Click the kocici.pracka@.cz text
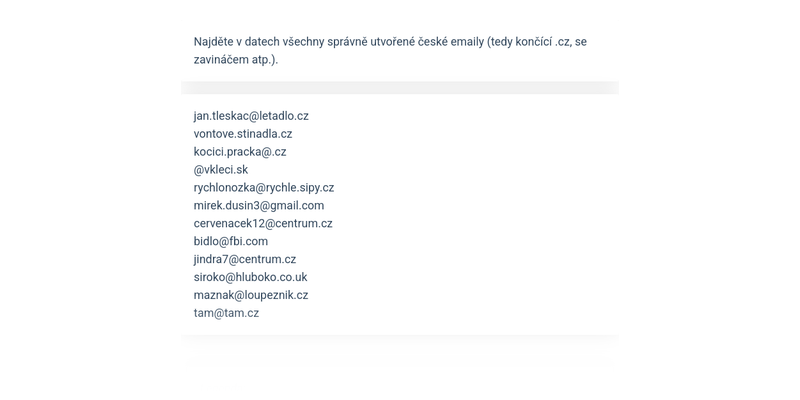This screenshot has height=400, width=800. (x=240, y=152)
